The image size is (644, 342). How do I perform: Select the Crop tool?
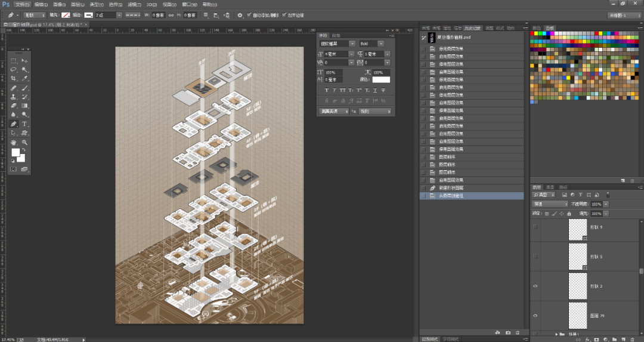point(14,79)
